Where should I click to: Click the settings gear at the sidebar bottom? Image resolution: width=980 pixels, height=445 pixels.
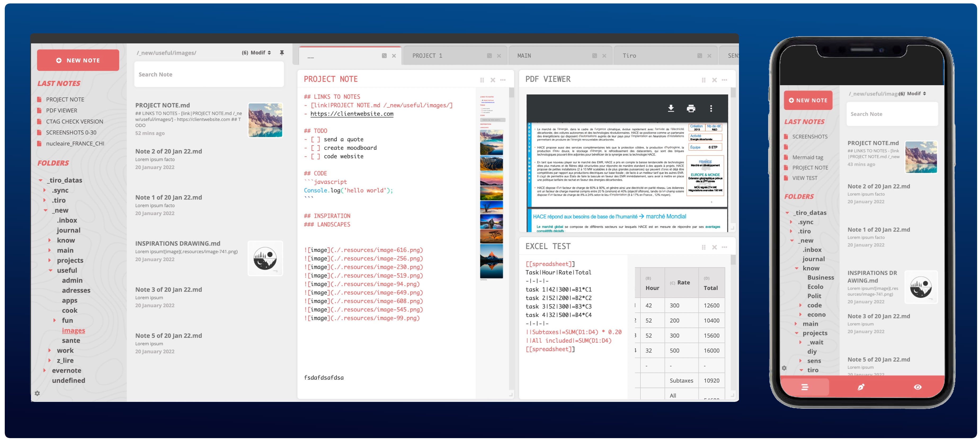(x=37, y=393)
